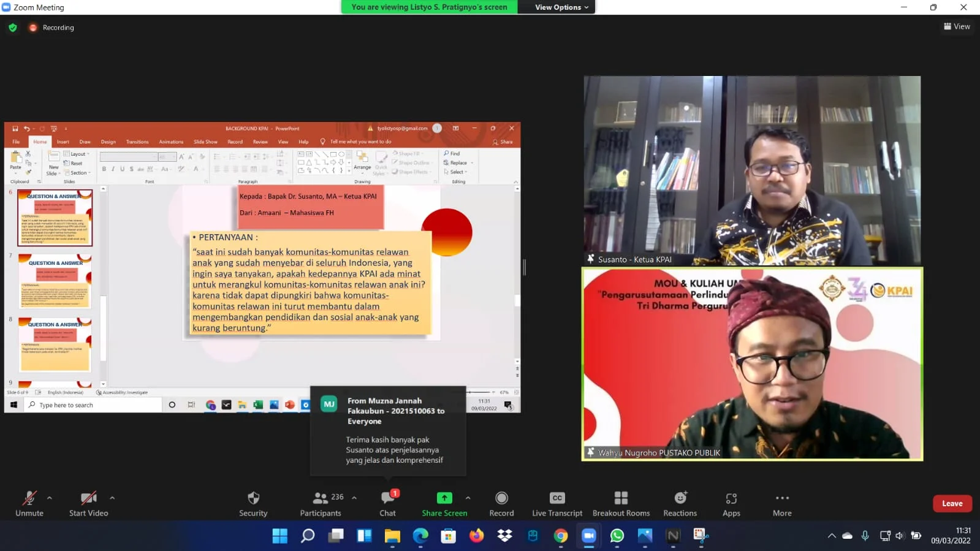
Task: Add a New Slide in PowerPoint
Action: 53,162
